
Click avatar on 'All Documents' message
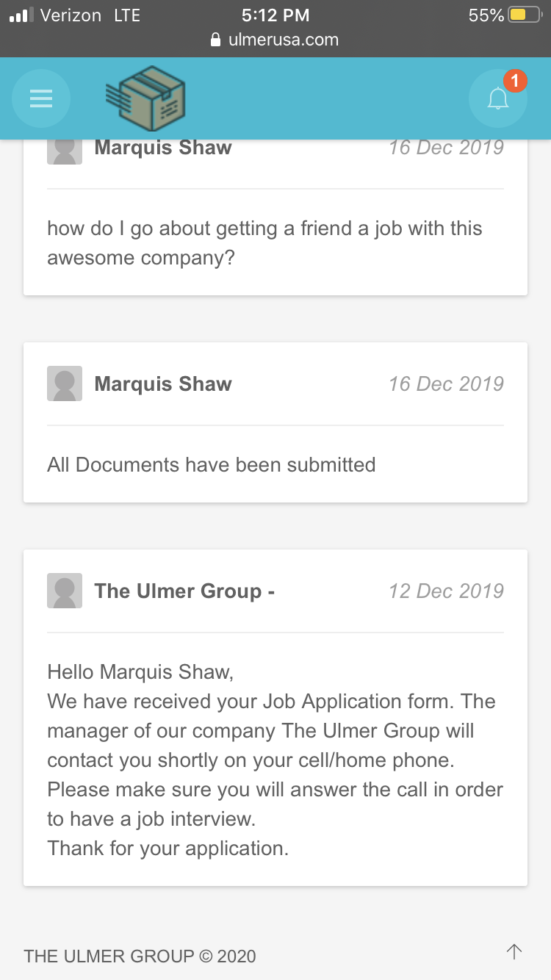(65, 383)
